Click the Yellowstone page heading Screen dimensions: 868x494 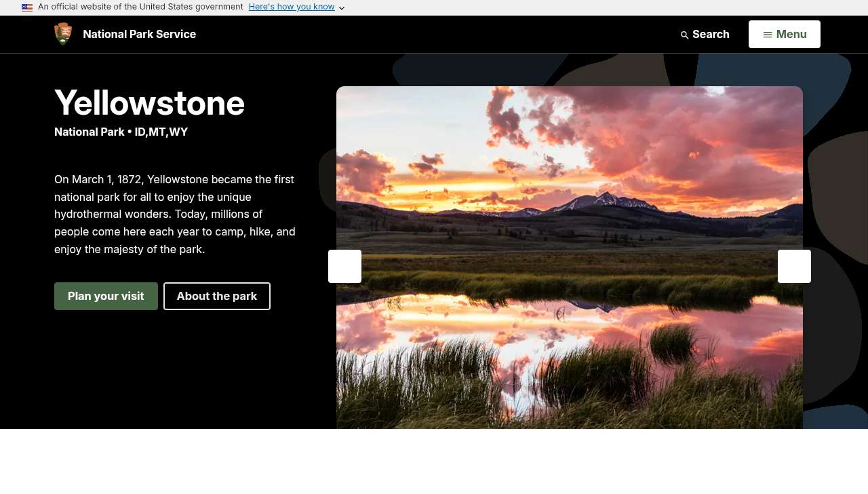[149, 103]
